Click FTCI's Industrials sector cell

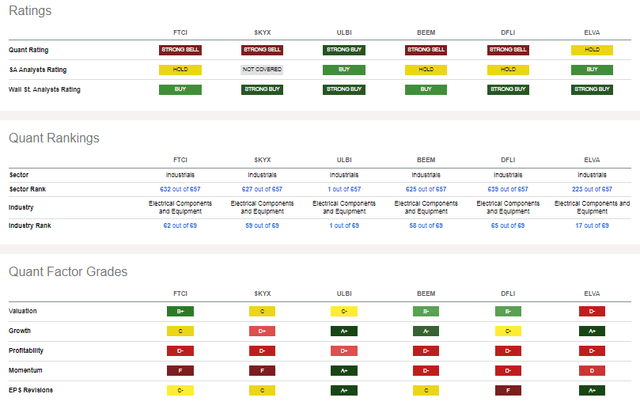(180, 175)
